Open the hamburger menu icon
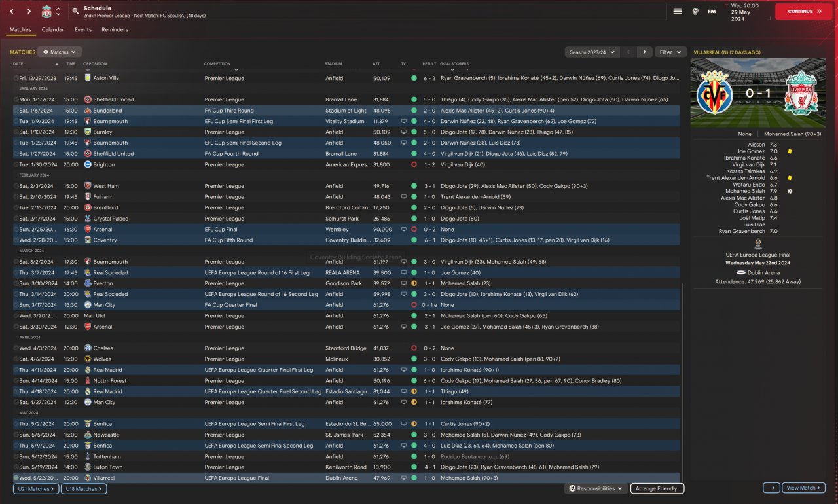Viewport: 838px width, 504px height. click(x=678, y=11)
